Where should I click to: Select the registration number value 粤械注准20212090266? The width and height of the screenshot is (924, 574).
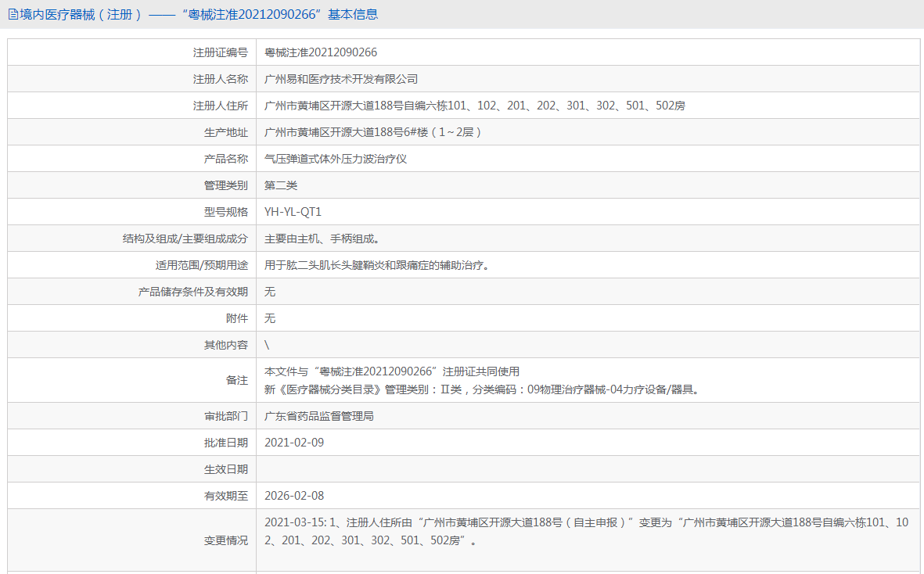pyautogui.click(x=321, y=52)
